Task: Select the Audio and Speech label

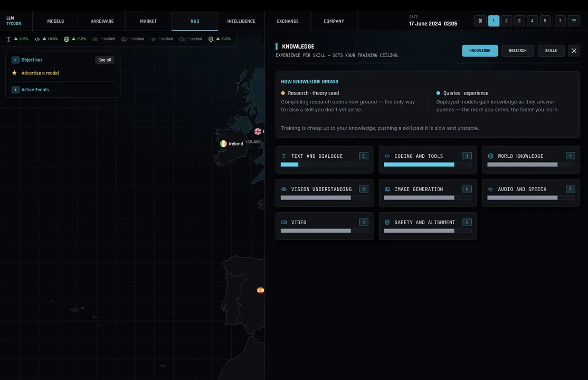Action: [522, 189]
